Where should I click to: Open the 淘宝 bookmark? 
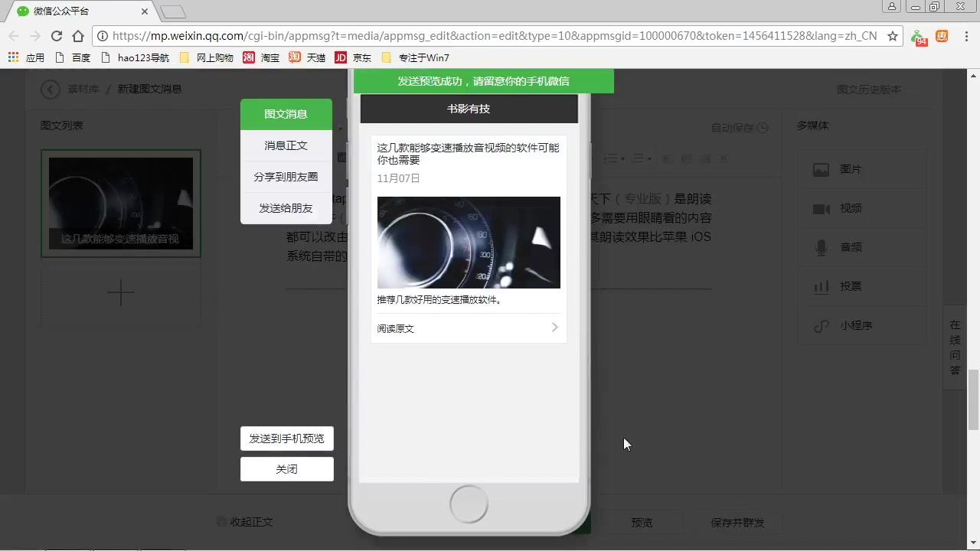click(x=261, y=57)
